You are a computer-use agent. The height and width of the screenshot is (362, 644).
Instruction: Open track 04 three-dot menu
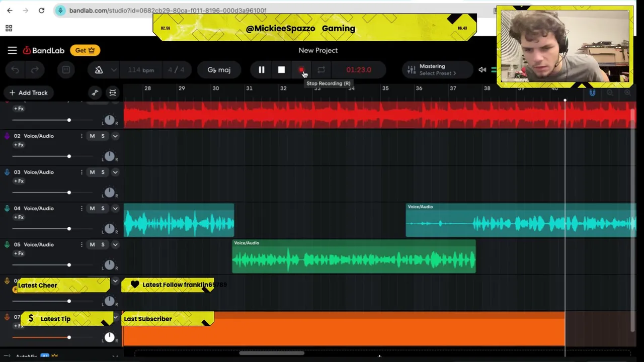(x=82, y=208)
